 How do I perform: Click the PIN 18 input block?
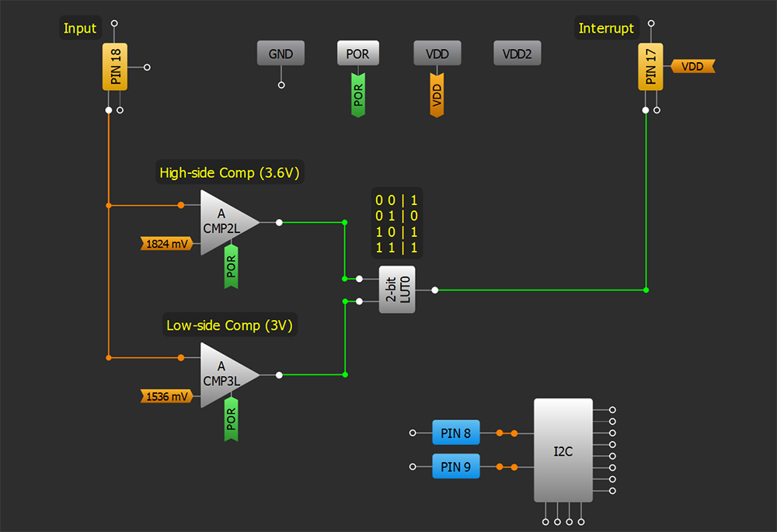pos(114,67)
